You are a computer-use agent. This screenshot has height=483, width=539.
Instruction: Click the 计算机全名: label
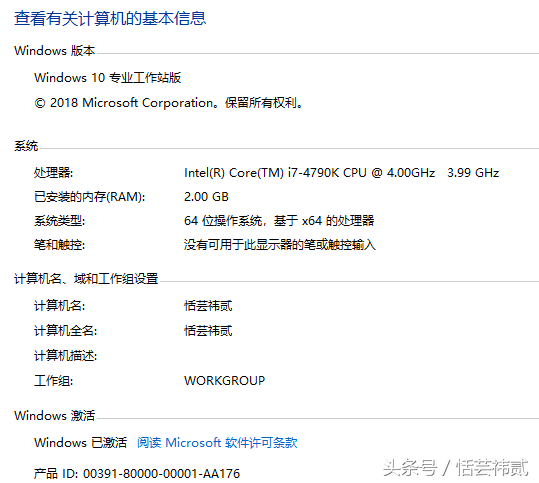(x=65, y=331)
